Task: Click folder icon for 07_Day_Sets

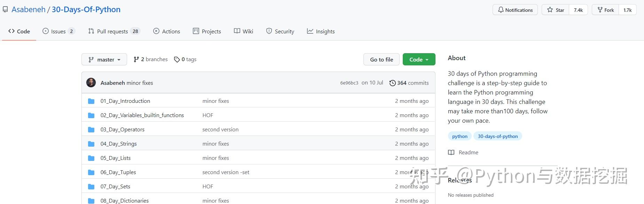Action: click(x=91, y=187)
